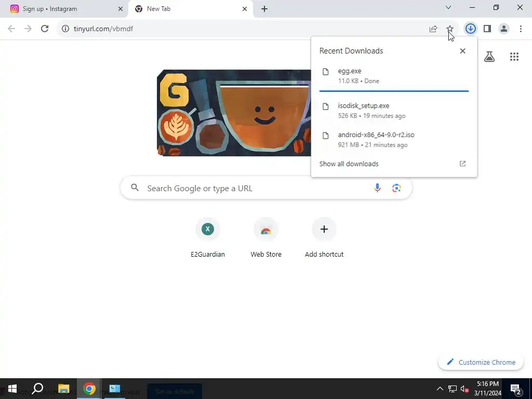Image resolution: width=532 pixels, height=399 pixels.
Task: Go forward to the next page
Action: pos(28,29)
